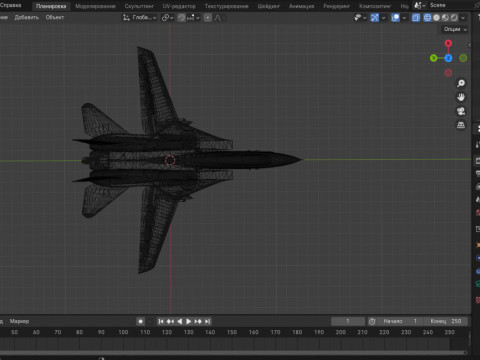Click the blue Z axis gizmo
Screen dimensions: 480x360
click(x=448, y=58)
